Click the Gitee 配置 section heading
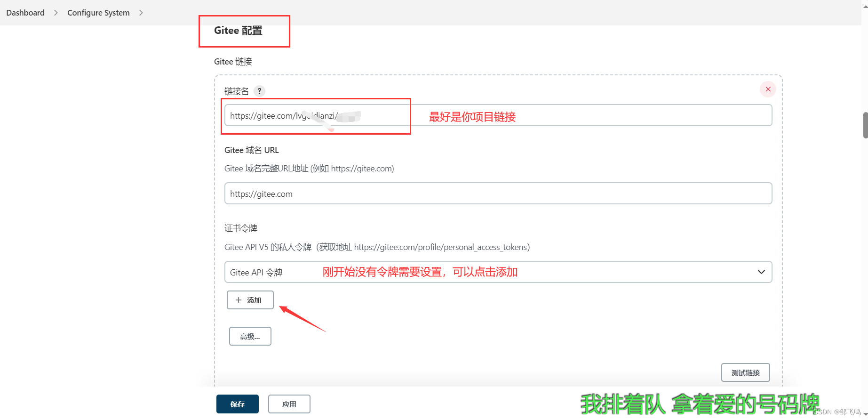 click(238, 31)
